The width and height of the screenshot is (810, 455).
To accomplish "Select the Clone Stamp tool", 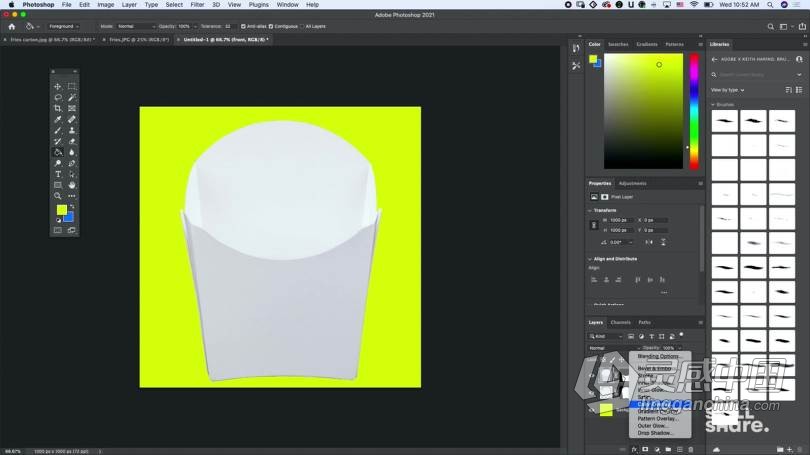I will 72,130.
